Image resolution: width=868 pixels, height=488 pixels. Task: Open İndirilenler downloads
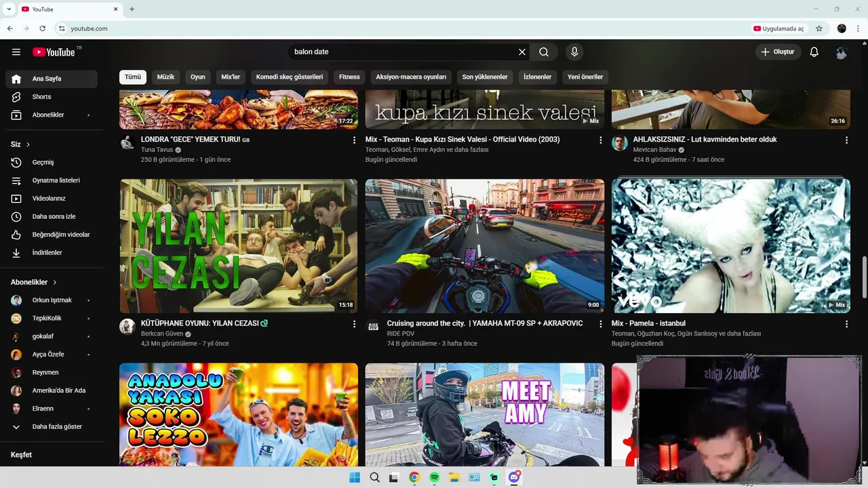click(52, 253)
